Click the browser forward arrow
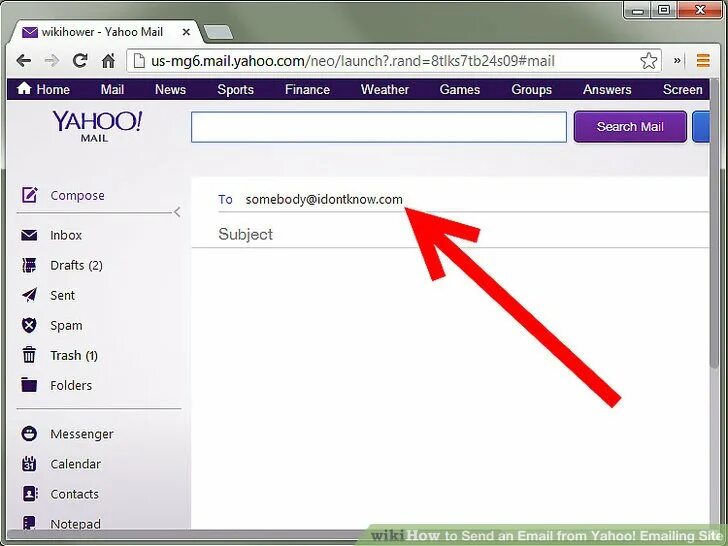 [x=52, y=60]
